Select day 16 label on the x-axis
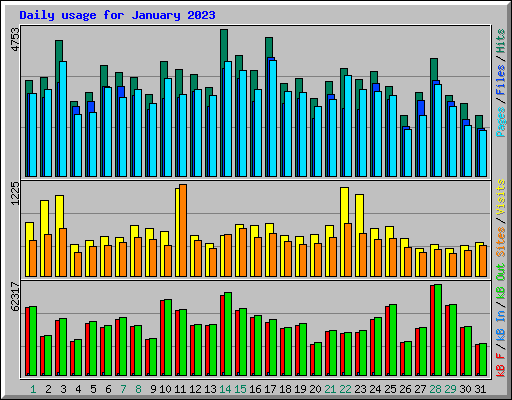 tap(255, 389)
